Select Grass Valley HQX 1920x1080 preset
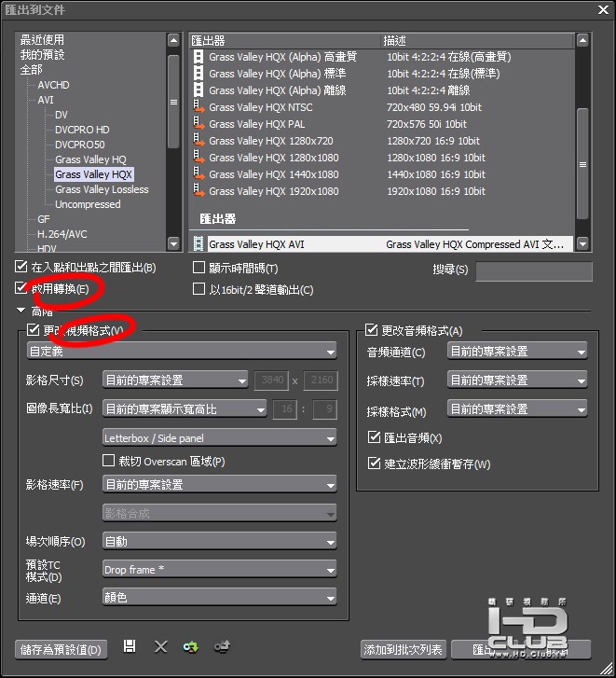 click(382, 191)
